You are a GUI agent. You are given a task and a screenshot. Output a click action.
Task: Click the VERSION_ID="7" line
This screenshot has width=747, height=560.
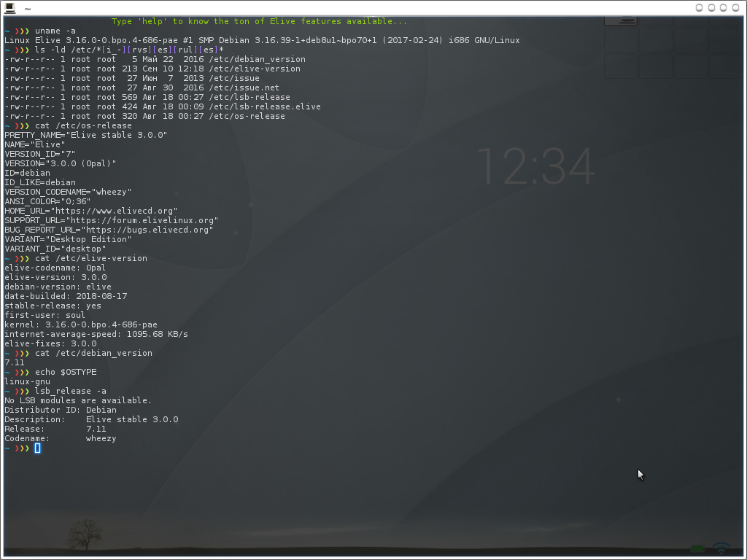pyautogui.click(x=40, y=155)
